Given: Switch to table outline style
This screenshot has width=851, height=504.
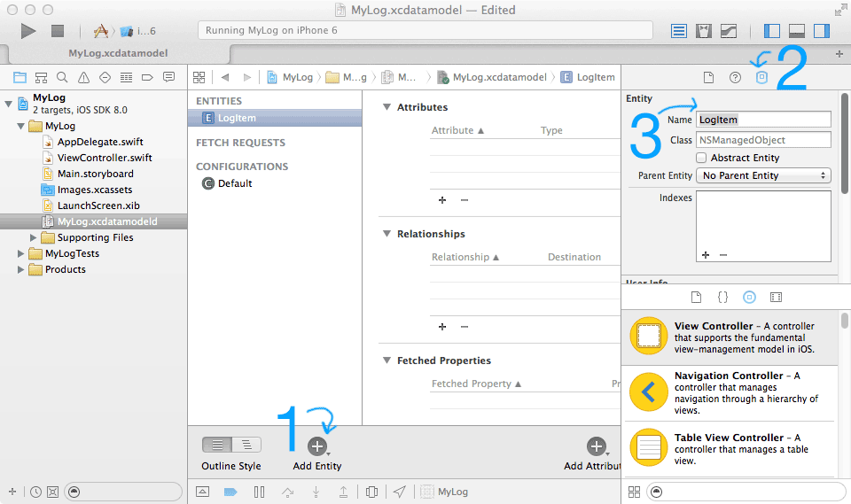Looking at the screenshot, I should pyautogui.click(x=217, y=445).
